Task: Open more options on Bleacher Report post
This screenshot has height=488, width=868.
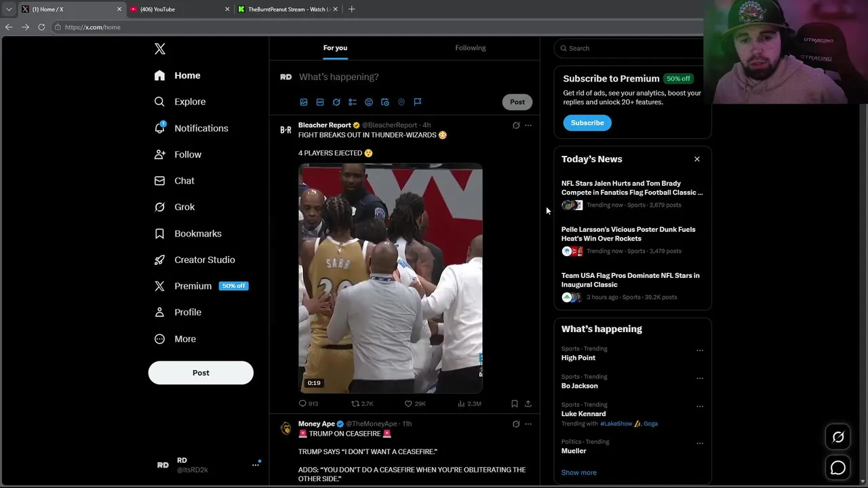Action: [528, 125]
